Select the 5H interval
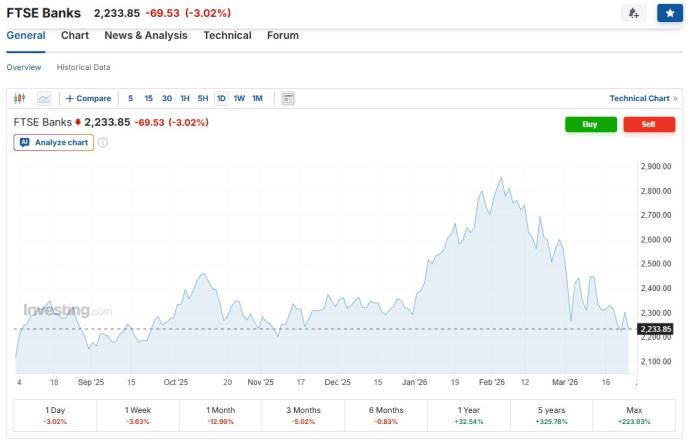Screen dimensions: 700x446 coord(203,98)
